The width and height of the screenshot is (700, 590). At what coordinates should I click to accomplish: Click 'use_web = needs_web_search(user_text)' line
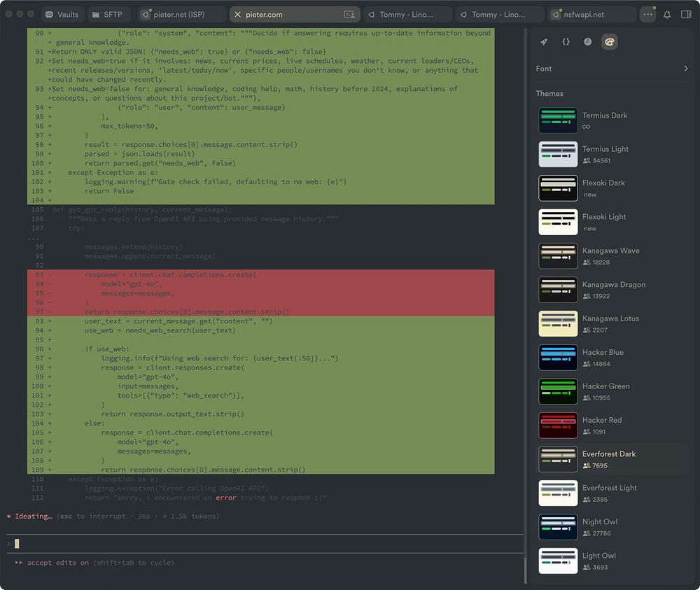point(160,331)
